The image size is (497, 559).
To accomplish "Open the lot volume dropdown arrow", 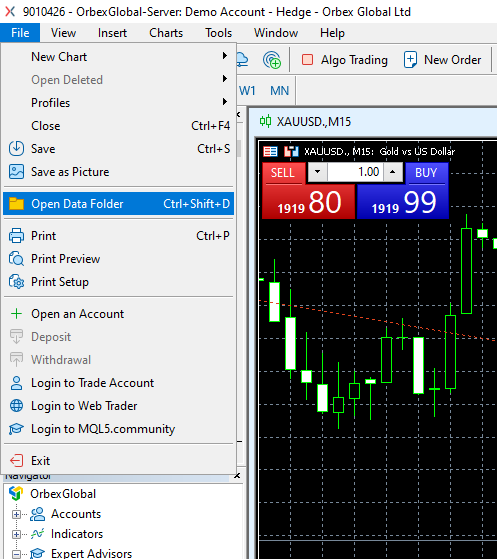I will (x=317, y=172).
